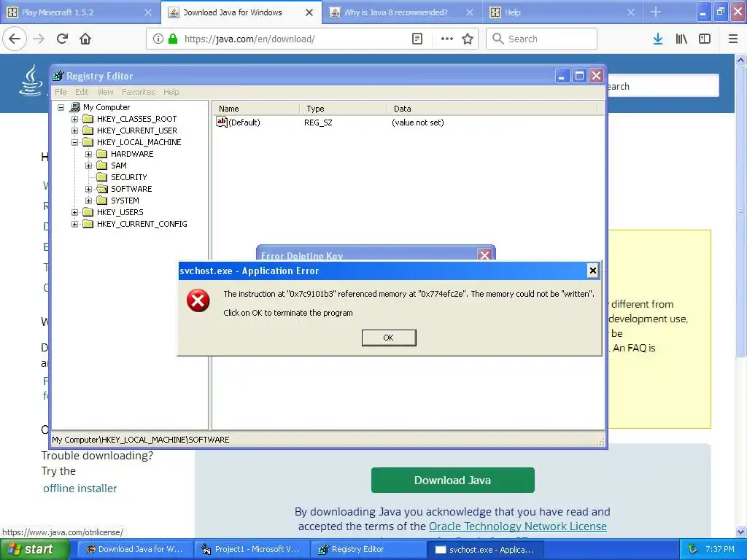This screenshot has height=560, width=747.
Task: Close the svchost.exe Application Error dialog
Action: [592, 271]
